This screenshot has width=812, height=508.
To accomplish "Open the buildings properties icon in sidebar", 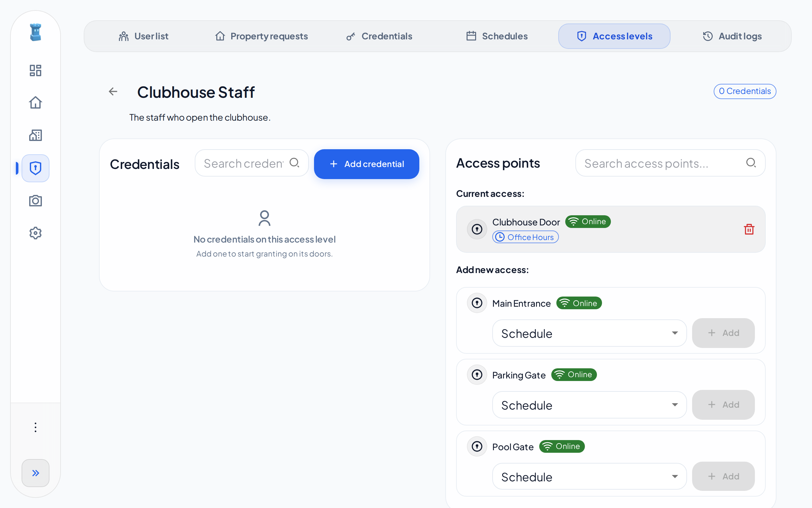I will click(35, 135).
